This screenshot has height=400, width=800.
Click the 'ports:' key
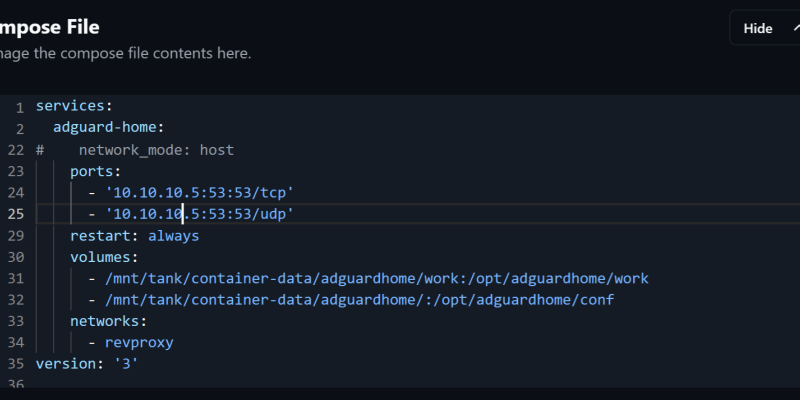coord(95,171)
